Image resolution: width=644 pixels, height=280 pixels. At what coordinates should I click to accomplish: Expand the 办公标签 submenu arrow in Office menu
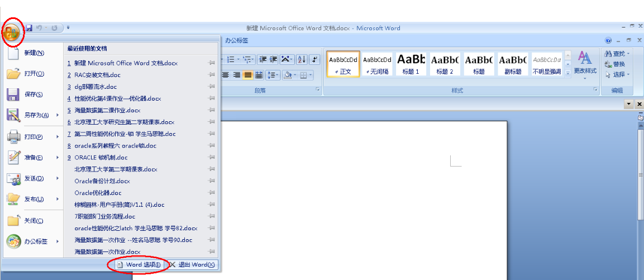(58, 241)
